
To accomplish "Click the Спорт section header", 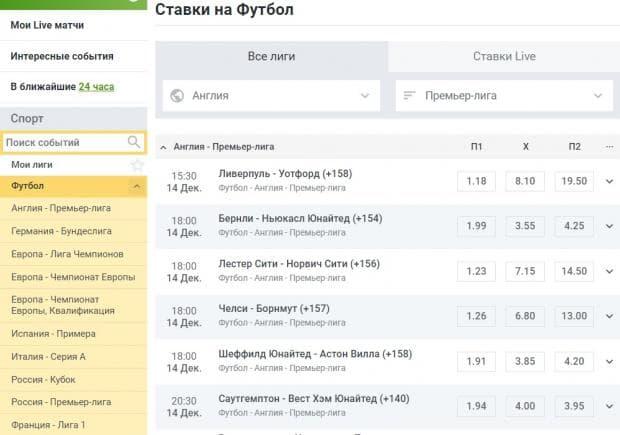I will coord(74,119).
